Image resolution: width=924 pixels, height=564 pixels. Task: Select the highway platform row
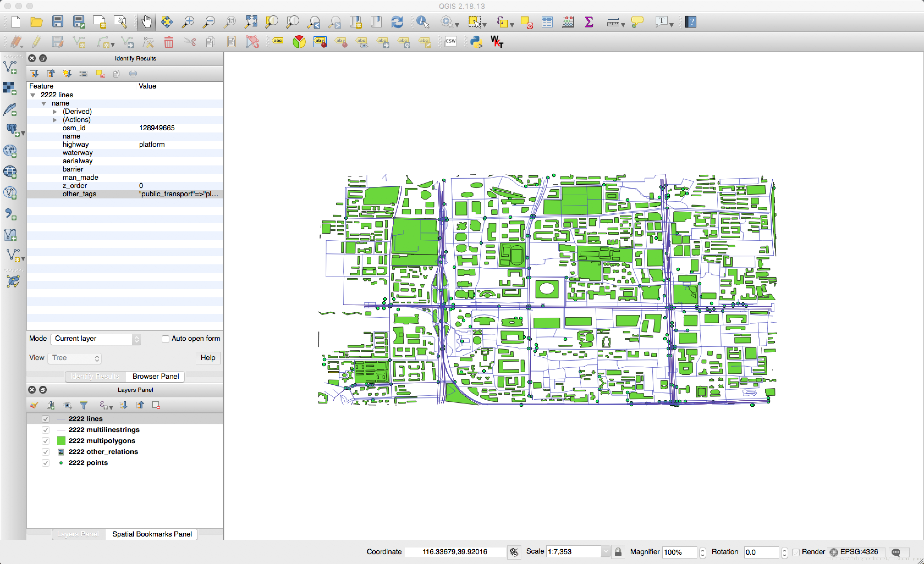(125, 145)
